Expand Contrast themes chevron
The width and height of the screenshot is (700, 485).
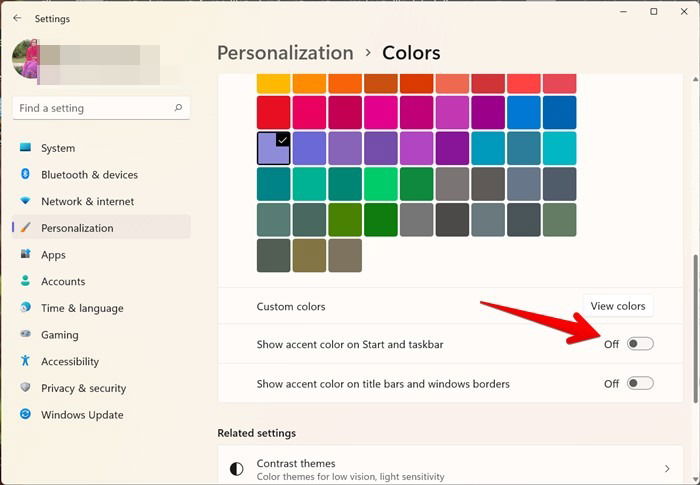click(667, 468)
